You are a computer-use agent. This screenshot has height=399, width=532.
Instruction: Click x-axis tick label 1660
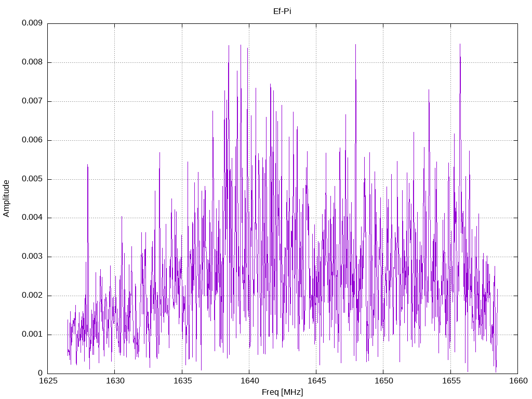518,381
